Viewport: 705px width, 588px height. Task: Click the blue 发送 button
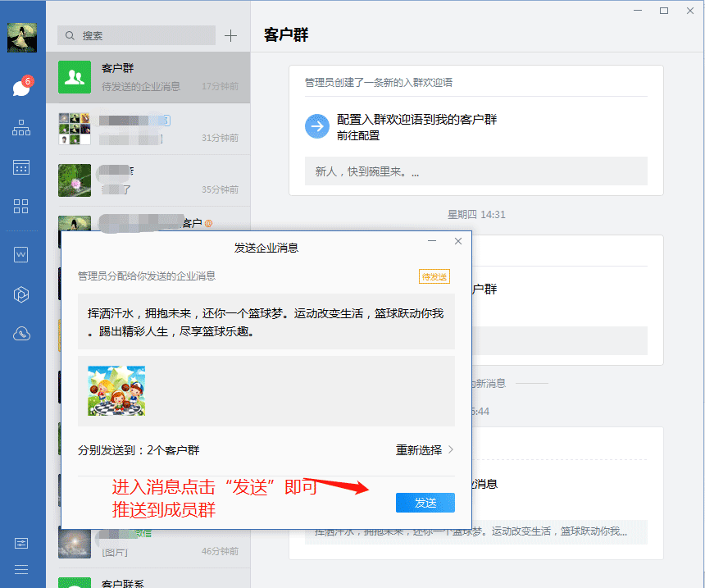[x=425, y=503]
